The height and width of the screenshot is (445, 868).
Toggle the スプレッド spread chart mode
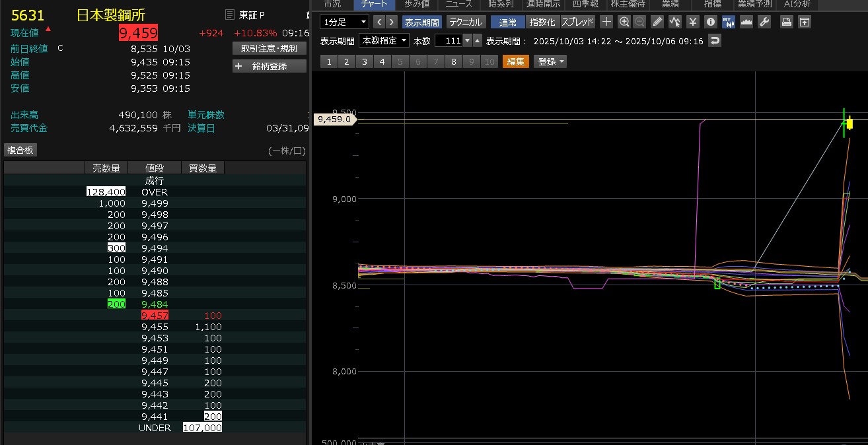coord(577,22)
